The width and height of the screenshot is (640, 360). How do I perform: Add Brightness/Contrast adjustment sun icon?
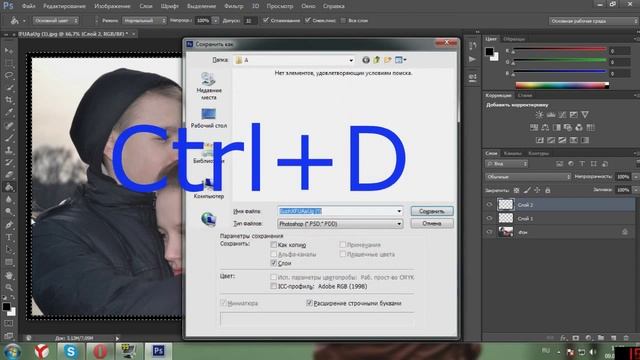tap(540, 115)
